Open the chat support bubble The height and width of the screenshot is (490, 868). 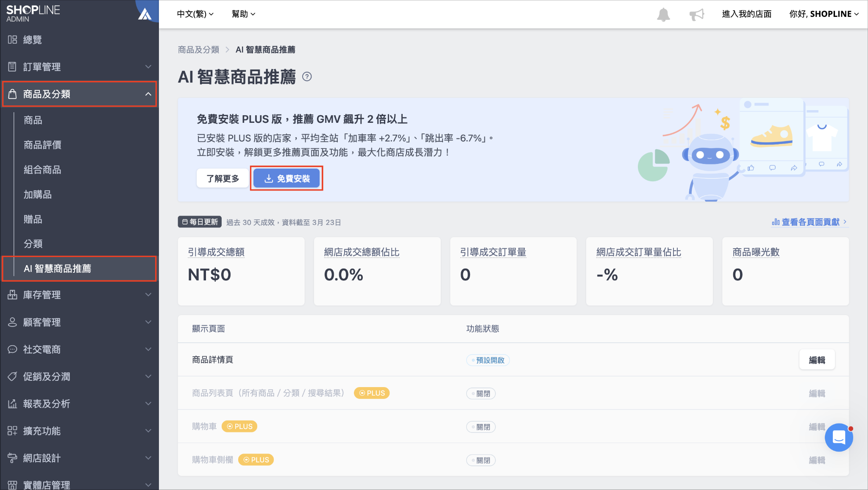click(839, 437)
